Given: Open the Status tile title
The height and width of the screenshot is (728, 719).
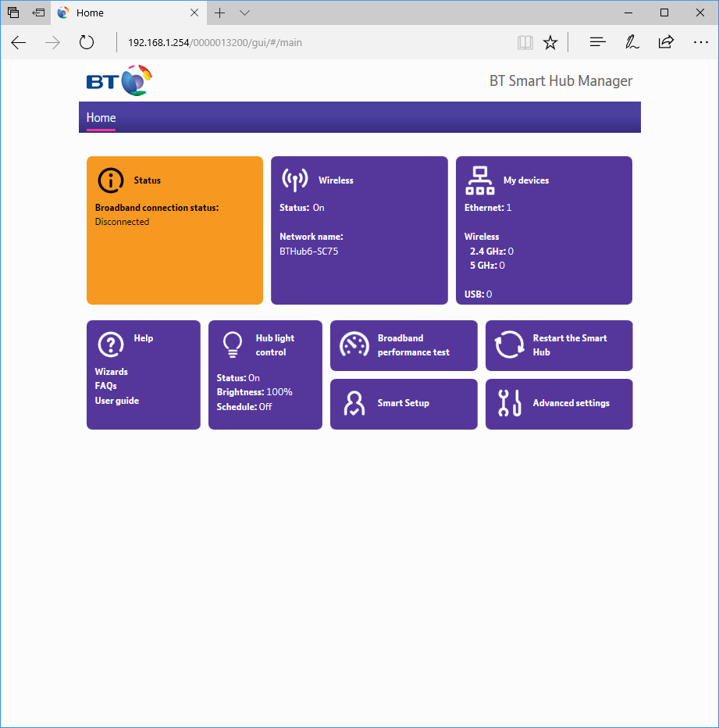Looking at the screenshot, I should [147, 180].
